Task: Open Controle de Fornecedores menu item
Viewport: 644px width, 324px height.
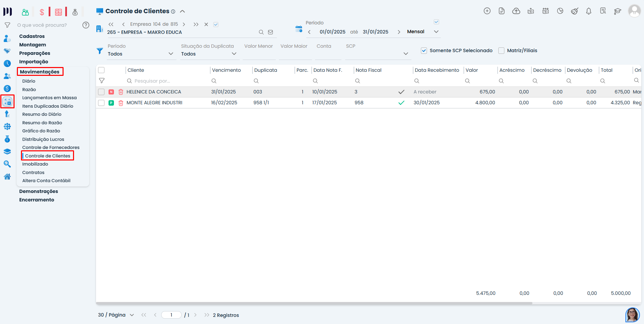Action: [51, 148]
